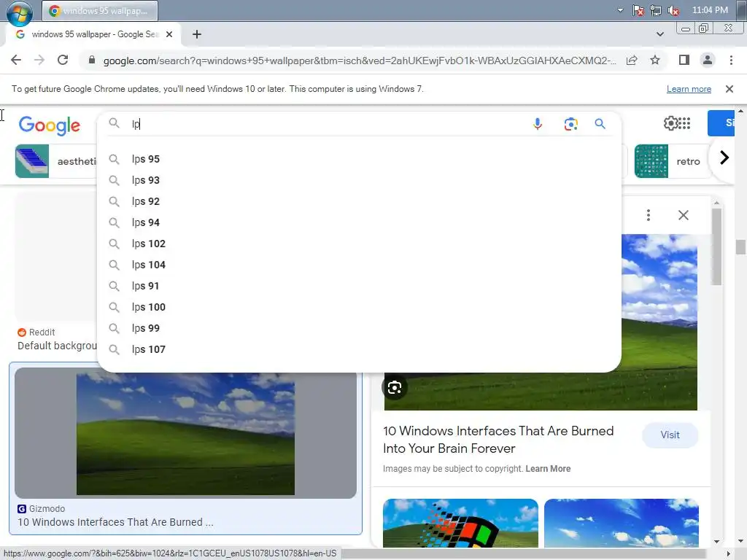747x560 pixels.
Task: Search by image with the Lens camera icon
Action: point(570,124)
